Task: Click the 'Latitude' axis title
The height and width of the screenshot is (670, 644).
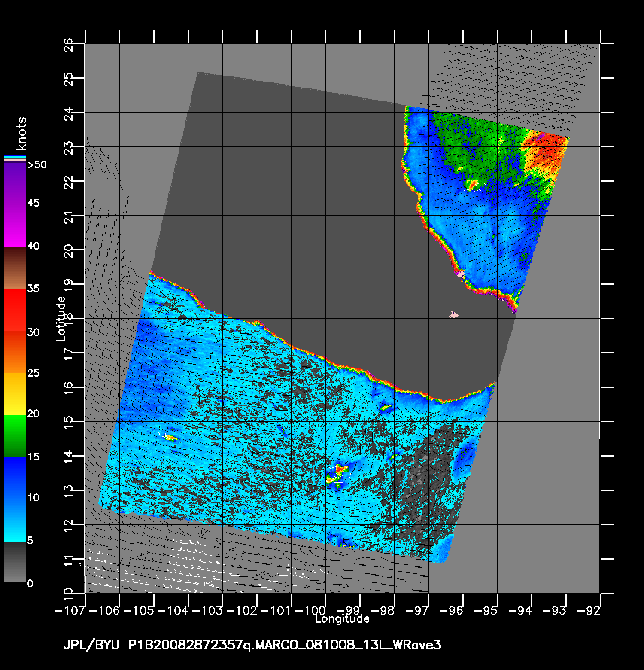Action: 61,319
